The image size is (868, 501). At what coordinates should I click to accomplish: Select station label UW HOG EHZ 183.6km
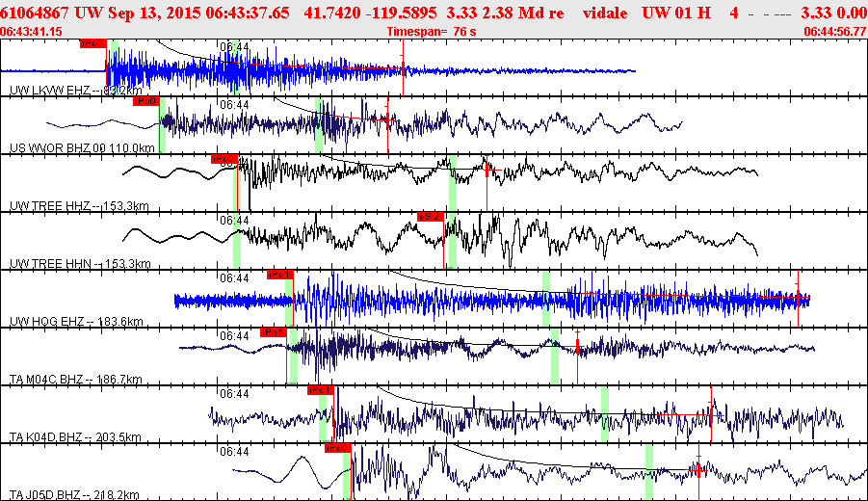point(76,322)
